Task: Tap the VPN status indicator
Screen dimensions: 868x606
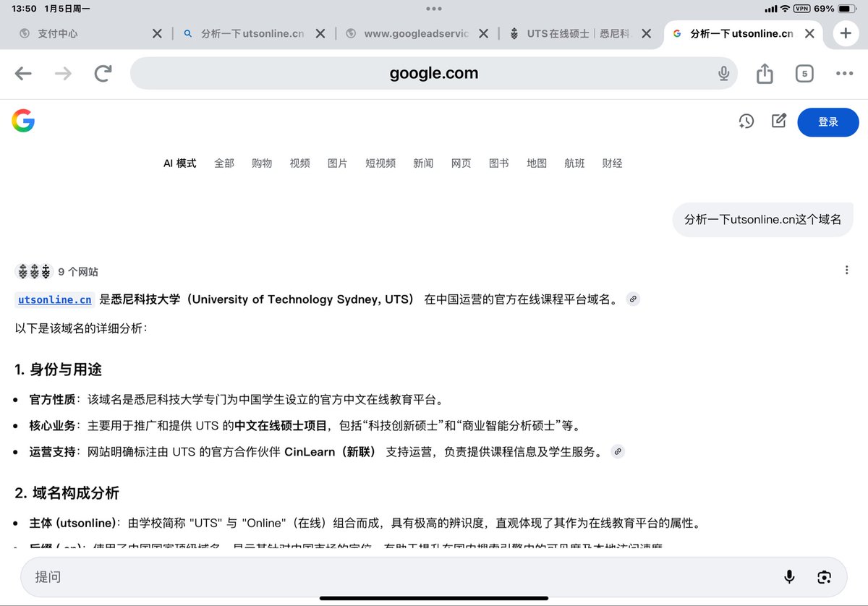Action: (801, 9)
